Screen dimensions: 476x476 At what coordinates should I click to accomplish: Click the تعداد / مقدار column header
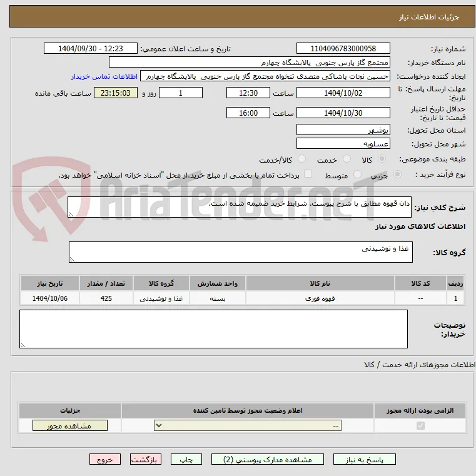tap(106, 283)
